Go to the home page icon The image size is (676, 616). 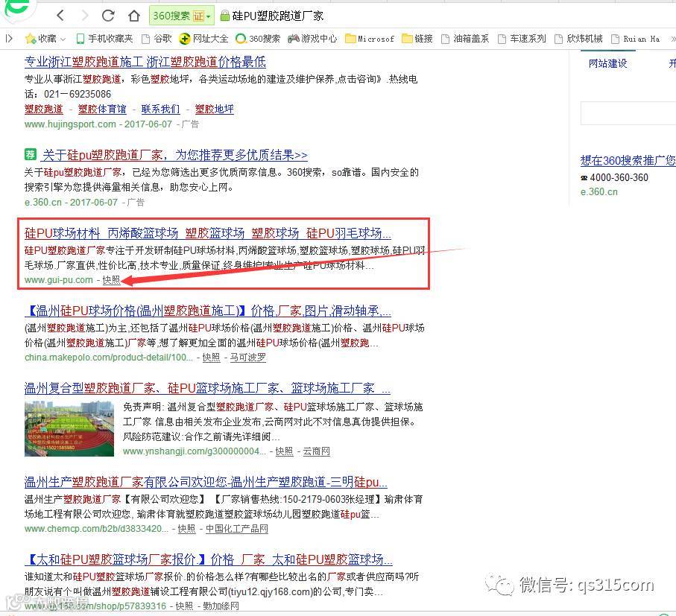[x=134, y=16]
